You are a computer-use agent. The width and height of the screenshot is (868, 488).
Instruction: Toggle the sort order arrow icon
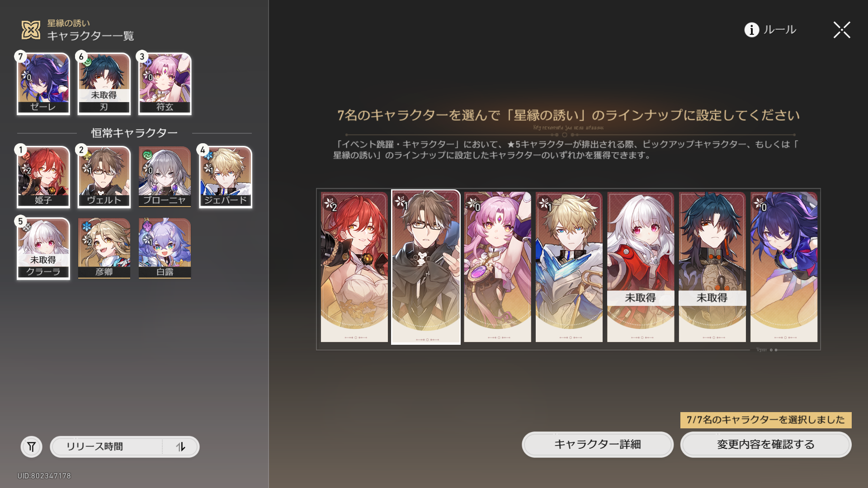pyautogui.click(x=181, y=447)
